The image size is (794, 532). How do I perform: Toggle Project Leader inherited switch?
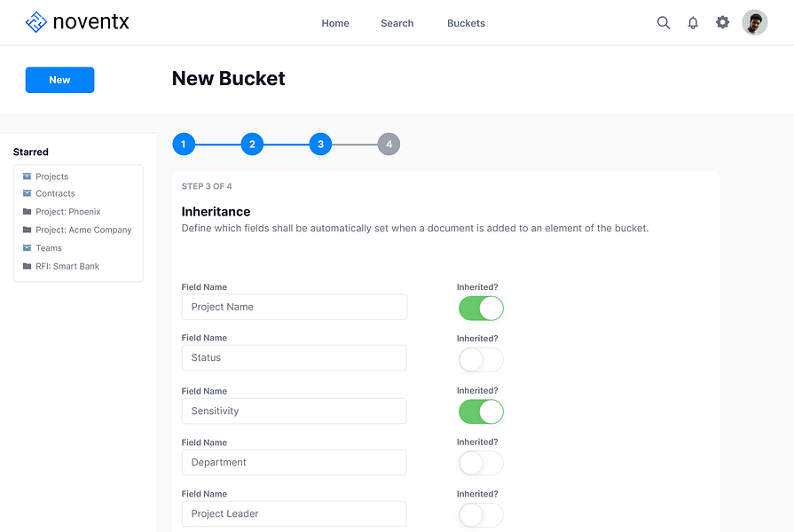coord(481,515)
